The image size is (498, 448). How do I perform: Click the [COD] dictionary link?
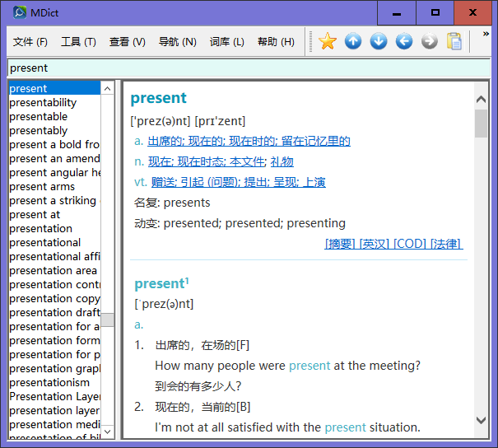409,243
